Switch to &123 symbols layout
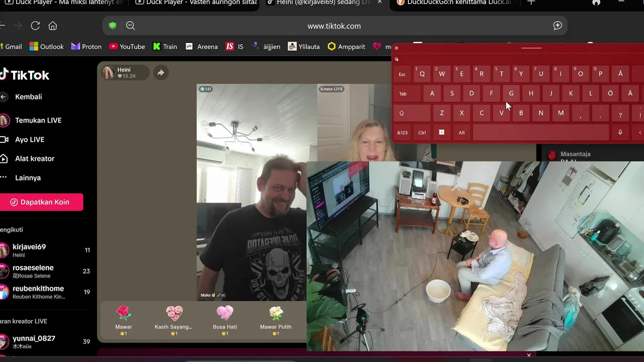 (x=402, y=133)
